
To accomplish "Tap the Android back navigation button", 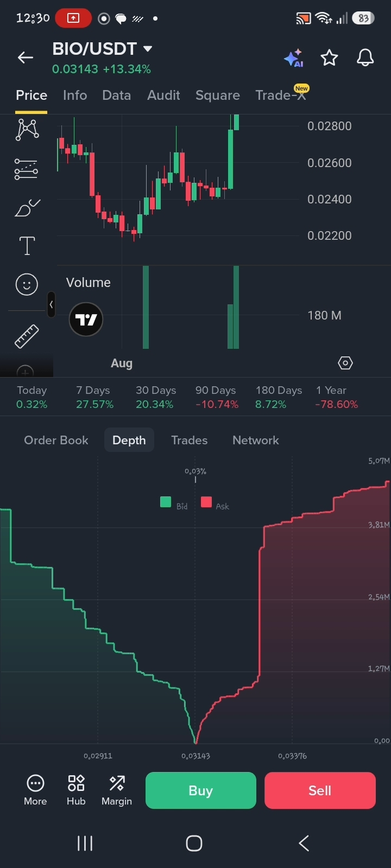I will point(304,843).
